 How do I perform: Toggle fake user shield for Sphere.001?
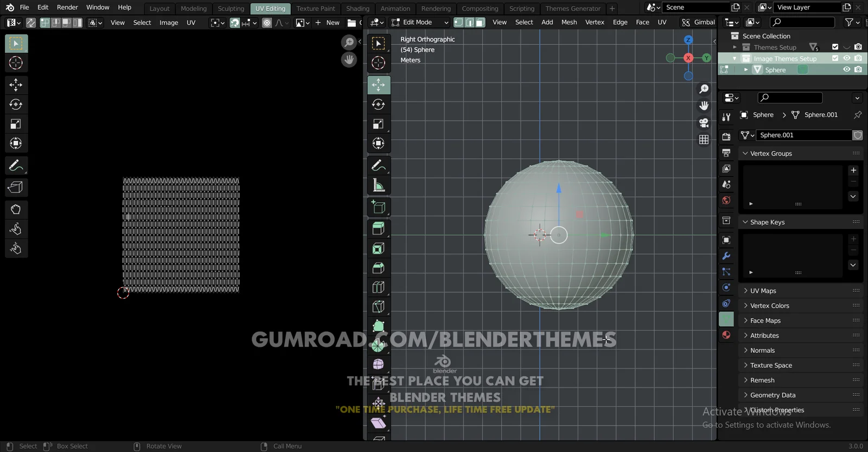click(x=858, y=135)
